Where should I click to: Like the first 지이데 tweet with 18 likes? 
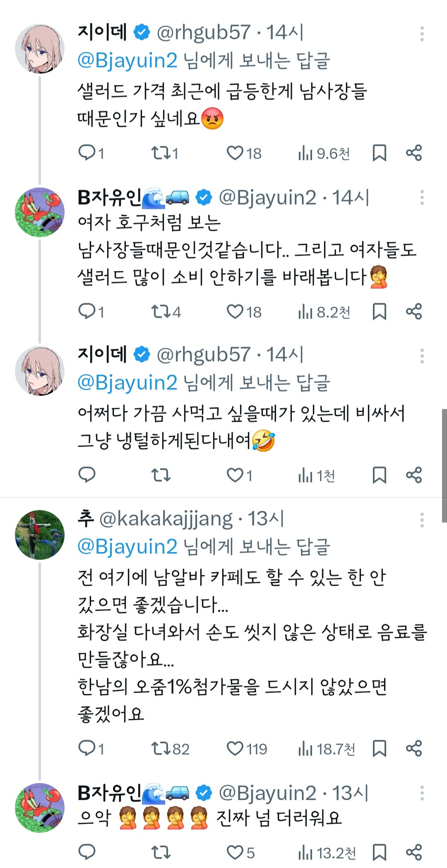coord(235,153)
